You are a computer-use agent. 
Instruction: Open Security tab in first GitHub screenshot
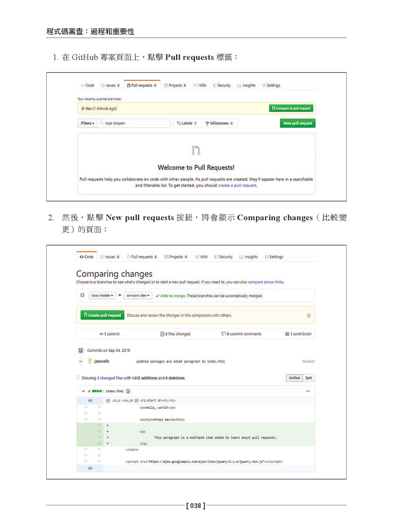click(x=222, y=85)
